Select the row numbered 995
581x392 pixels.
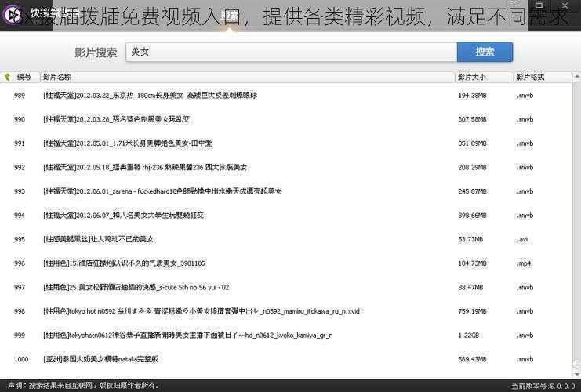coord(285,239)
